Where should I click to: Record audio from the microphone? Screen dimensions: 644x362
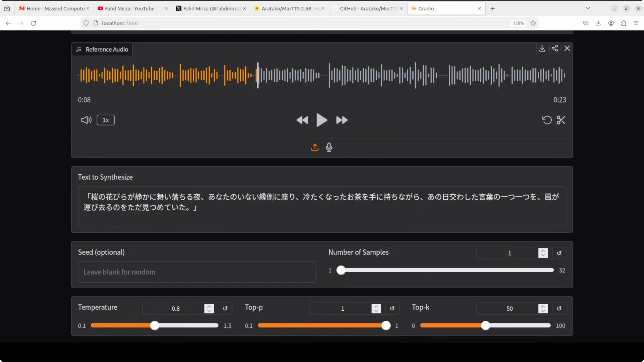(x=329, y=147)
